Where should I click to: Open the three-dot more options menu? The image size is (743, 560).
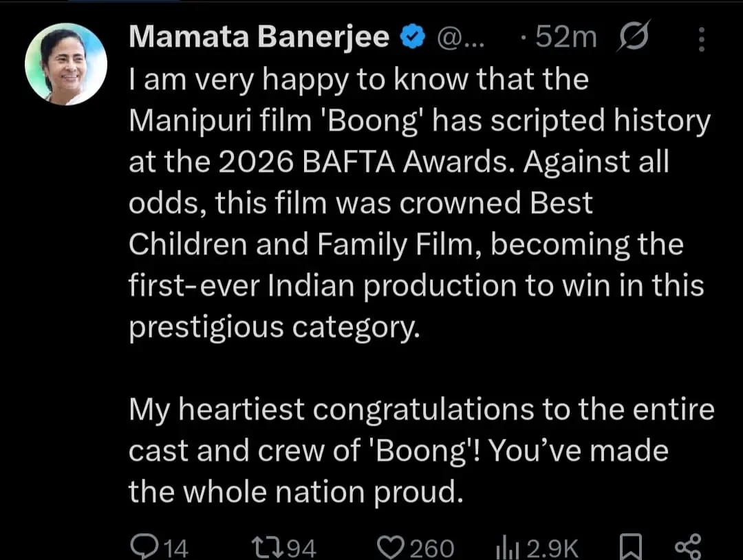(x=701, y=39)
